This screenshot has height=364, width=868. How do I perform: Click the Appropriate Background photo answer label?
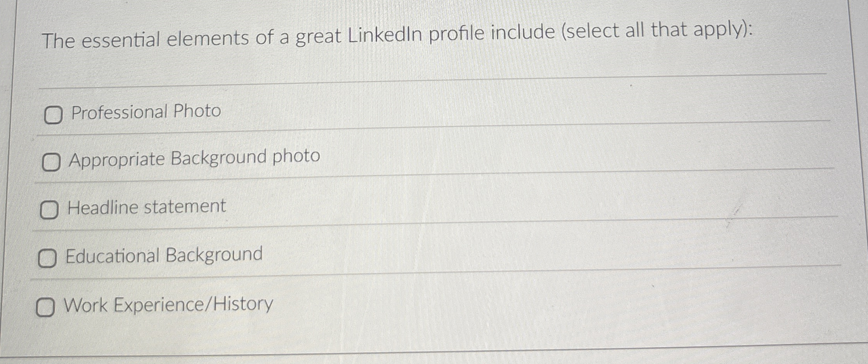point(193,160)
